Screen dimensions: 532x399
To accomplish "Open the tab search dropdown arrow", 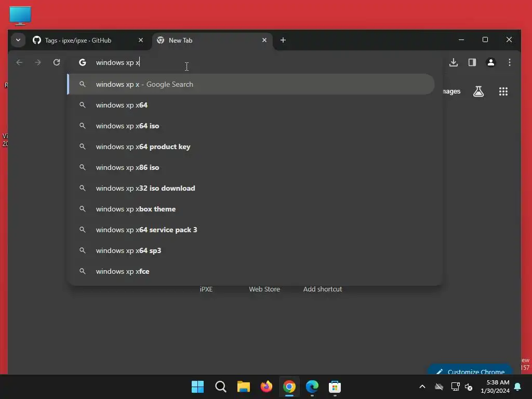I will 18,40.
